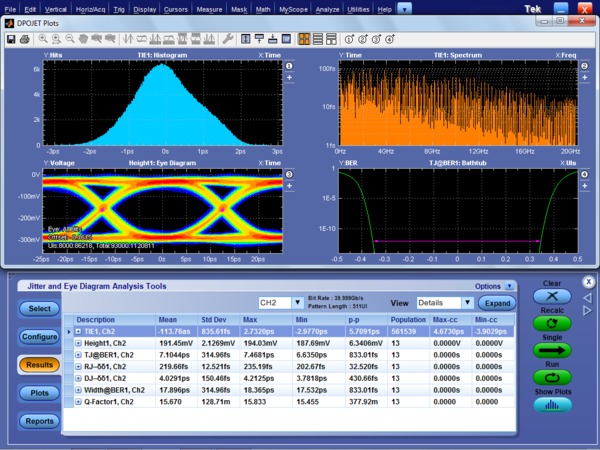
Task: Select the TJ@BER1, Ch2 measurement row
Action: [x=110, y=353]
